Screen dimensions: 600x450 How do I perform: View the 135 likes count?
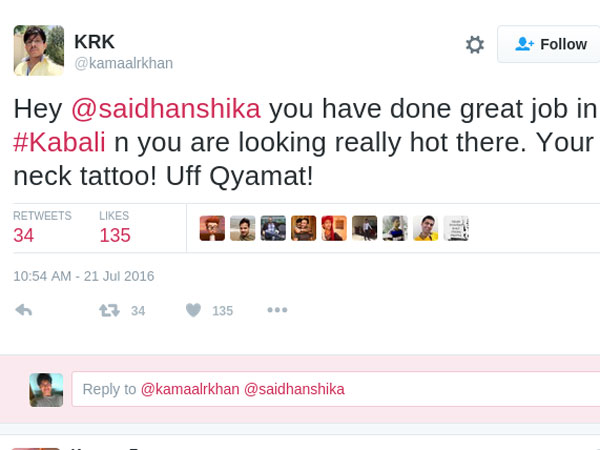click(x=115, y=236)
